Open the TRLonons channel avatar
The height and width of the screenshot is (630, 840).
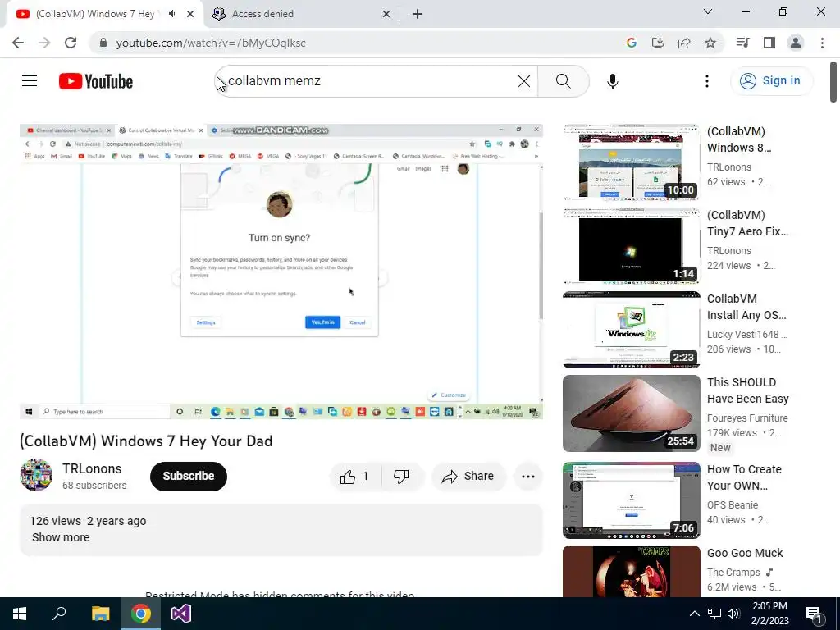36,475
